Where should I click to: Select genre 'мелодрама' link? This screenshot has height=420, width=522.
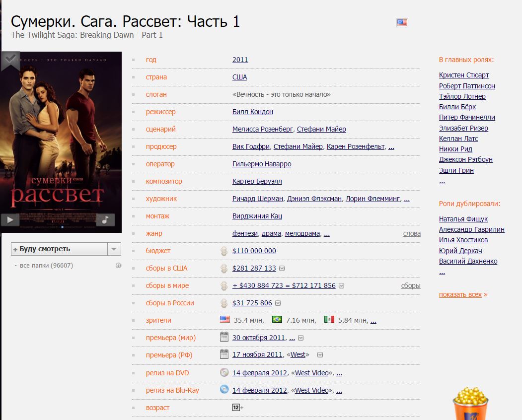pyautogui.click(x=302, y=233)
